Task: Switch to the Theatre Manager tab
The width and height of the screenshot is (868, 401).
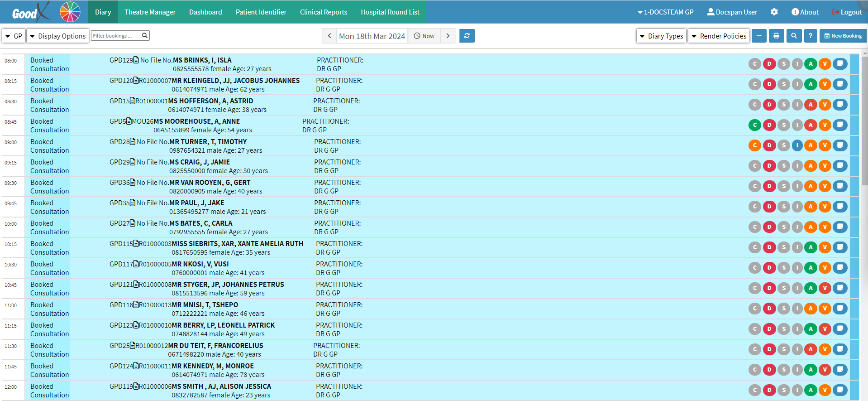Action: coord(150,12)
